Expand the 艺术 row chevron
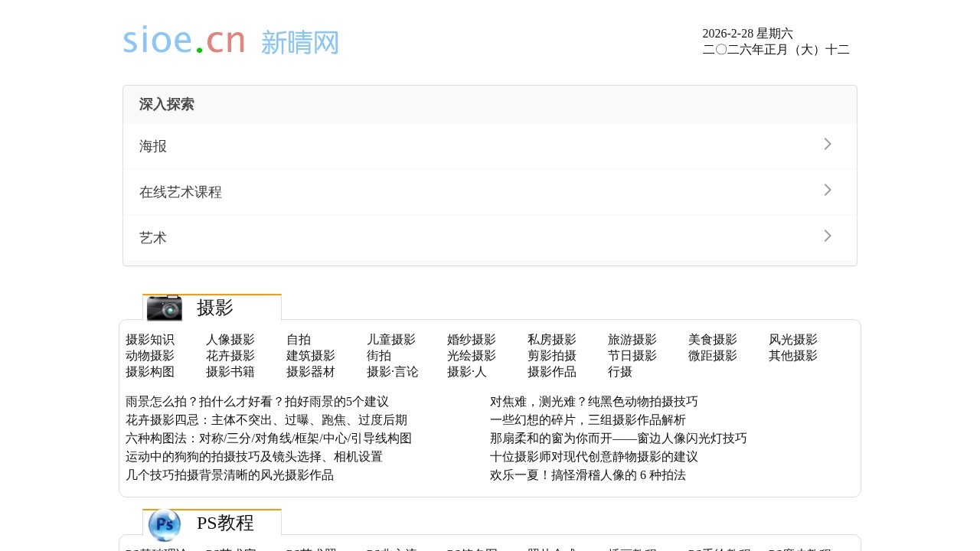Screen dimensions: 980x551 [x=827, y=236]
